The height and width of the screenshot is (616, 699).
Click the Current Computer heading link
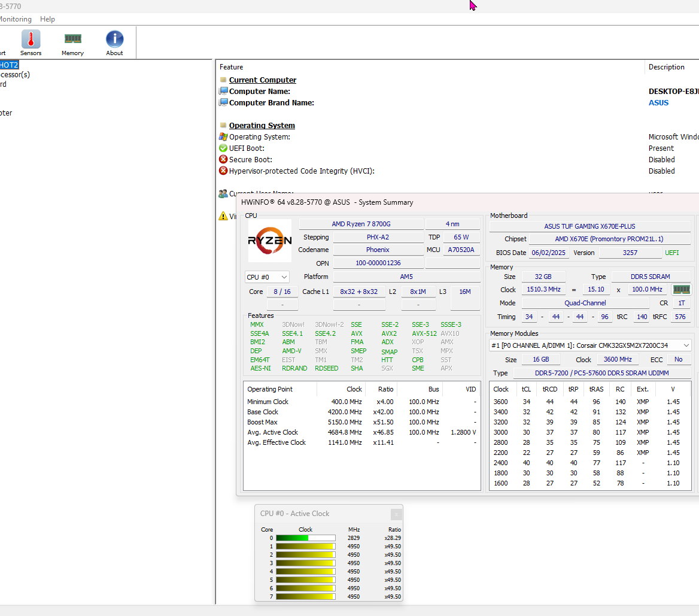coord(262,80)
